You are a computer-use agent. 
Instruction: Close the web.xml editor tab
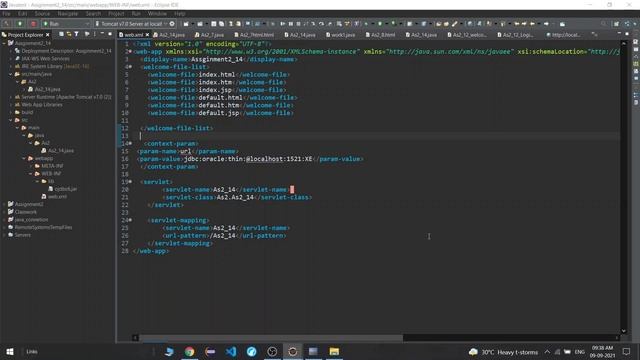point(147,35)
